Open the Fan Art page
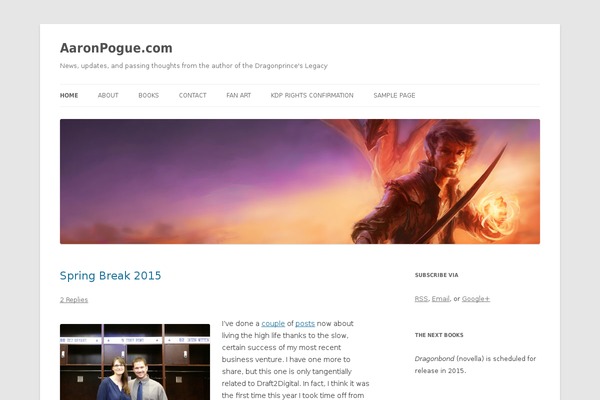The width and height of the screenshot is (600, 400). 238,95
